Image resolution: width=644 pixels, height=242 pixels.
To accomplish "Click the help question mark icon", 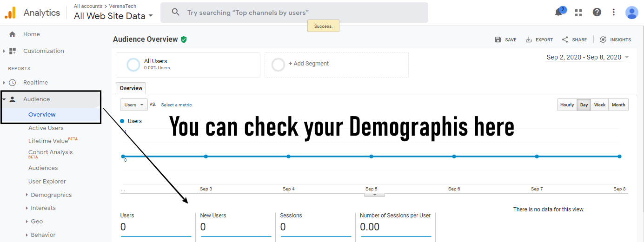I will [x=597, y=13].
